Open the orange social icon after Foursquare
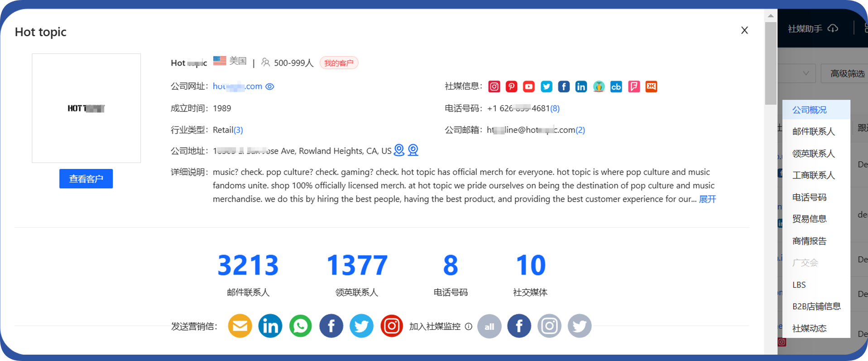868x361 pixels. [651, 87]
